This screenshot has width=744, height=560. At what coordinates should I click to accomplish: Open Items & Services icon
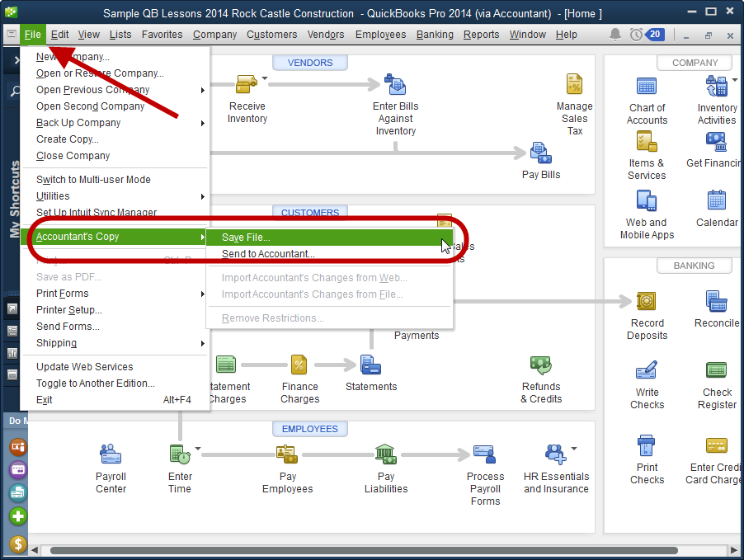646,141
